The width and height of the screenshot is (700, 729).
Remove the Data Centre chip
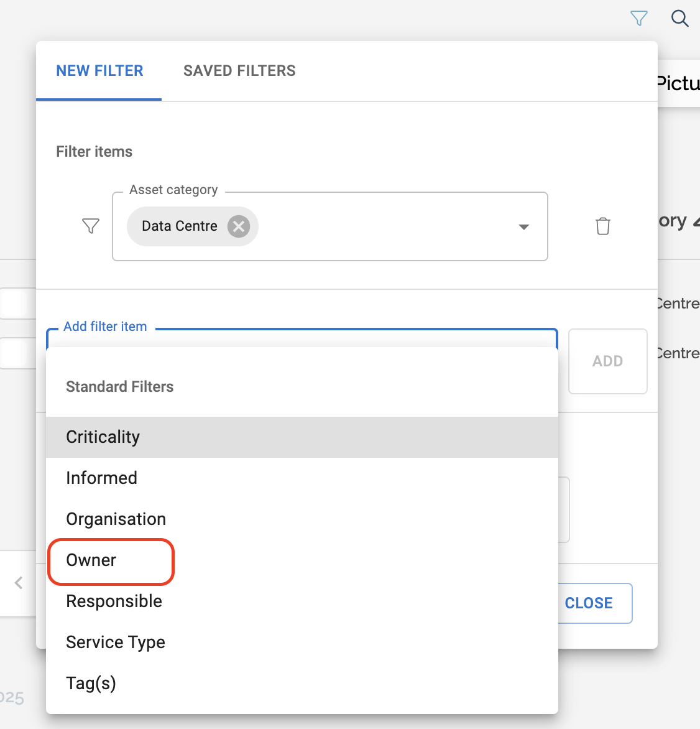(238, 226)
